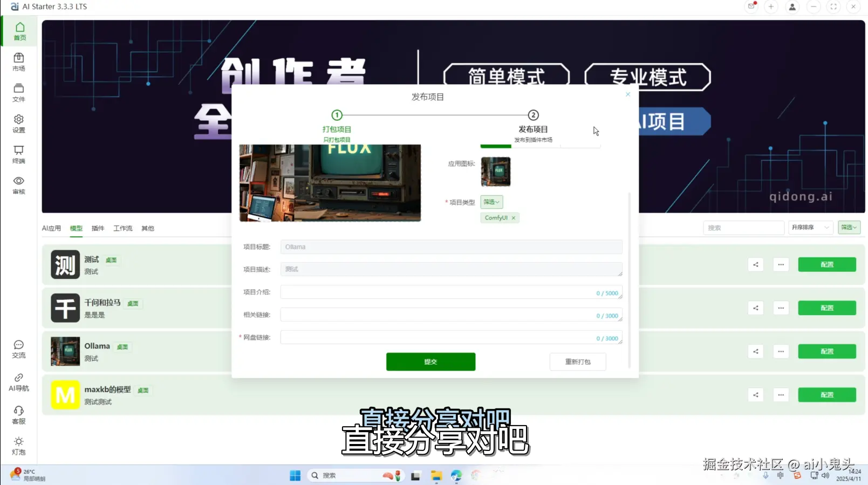
Task: Open Windows Start menu
Action: (x=295, y=475)
